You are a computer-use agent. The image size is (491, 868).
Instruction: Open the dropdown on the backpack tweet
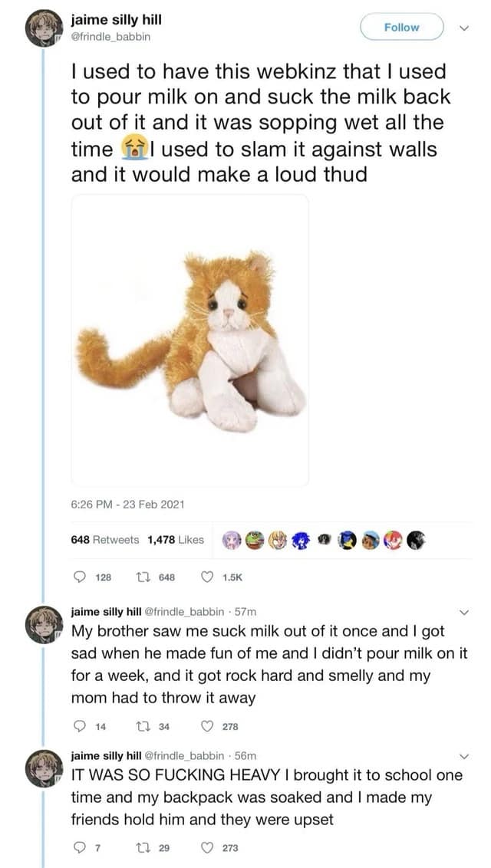point(464,758)
